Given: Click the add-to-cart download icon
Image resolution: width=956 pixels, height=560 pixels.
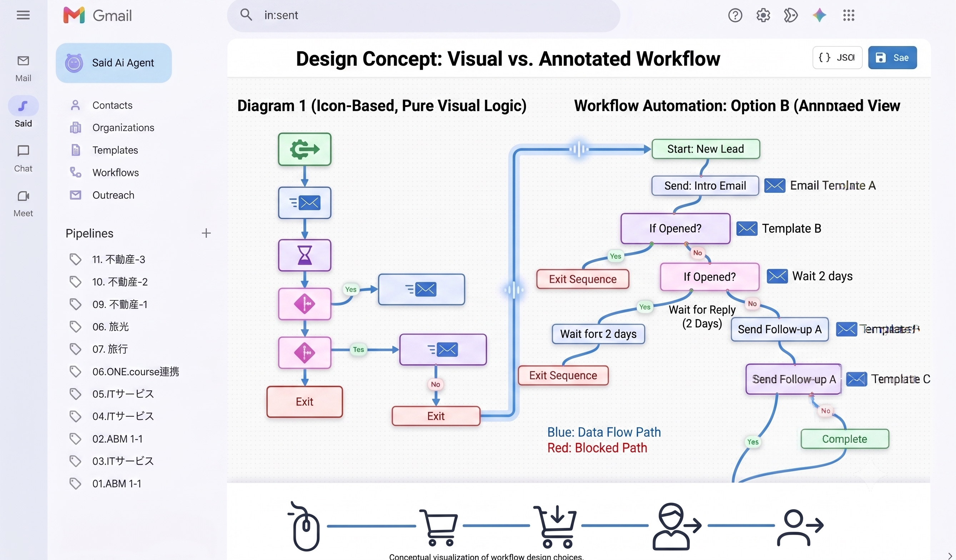Looking at the screenshot, I should coord(555,526).
